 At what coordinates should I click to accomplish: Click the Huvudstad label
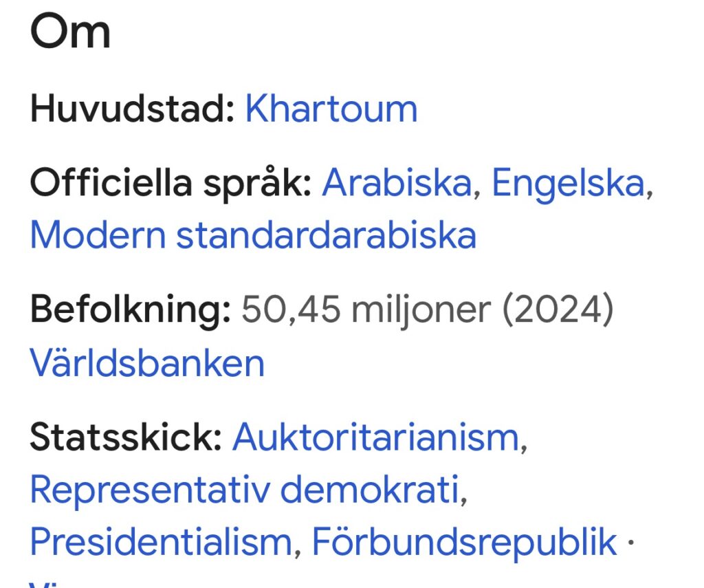(x=133, y=109)
